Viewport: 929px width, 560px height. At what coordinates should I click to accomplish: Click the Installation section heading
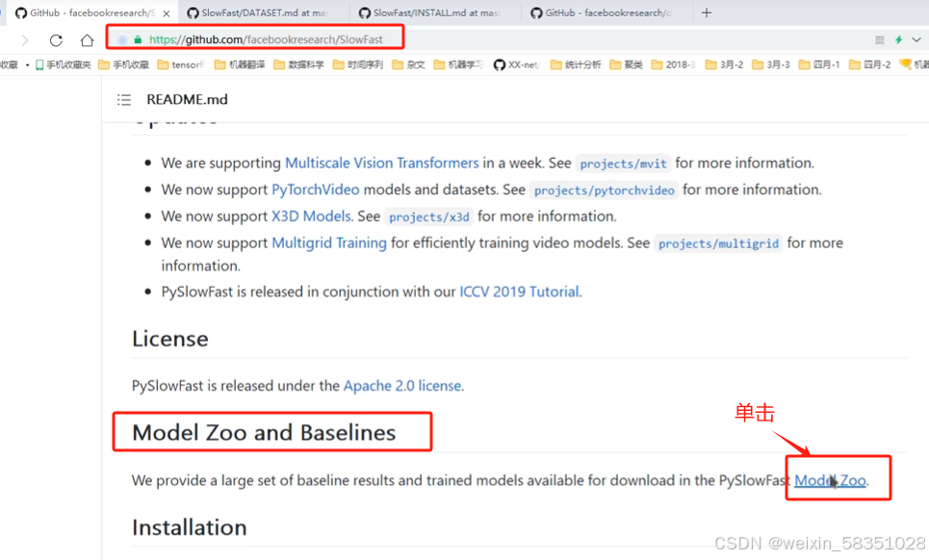pyautogui.click(x=189, y=527)
